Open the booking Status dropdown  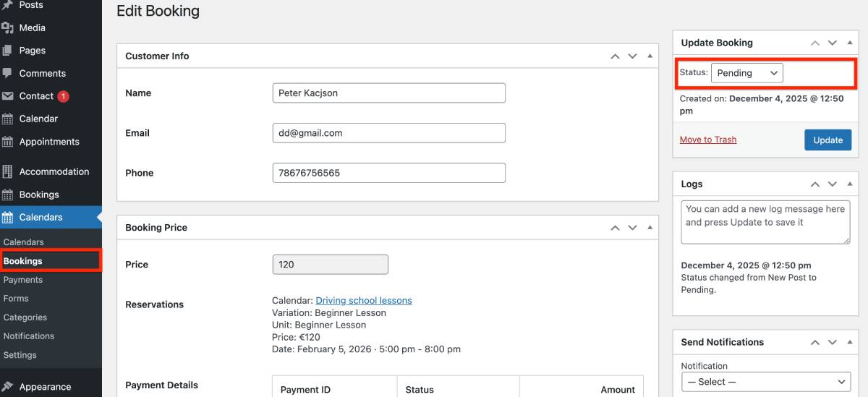746,73
